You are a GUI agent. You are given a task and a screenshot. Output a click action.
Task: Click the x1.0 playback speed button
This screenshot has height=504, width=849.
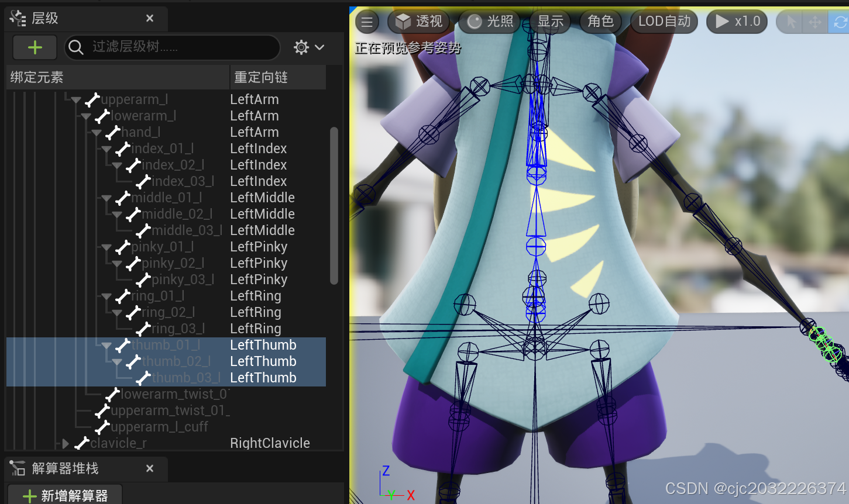(x=737, y=22)
